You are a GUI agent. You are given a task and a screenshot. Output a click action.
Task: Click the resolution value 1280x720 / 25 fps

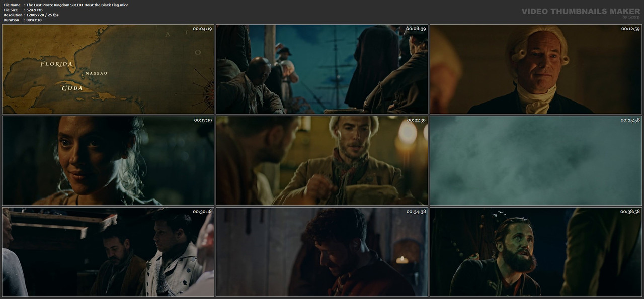point(42,15)
